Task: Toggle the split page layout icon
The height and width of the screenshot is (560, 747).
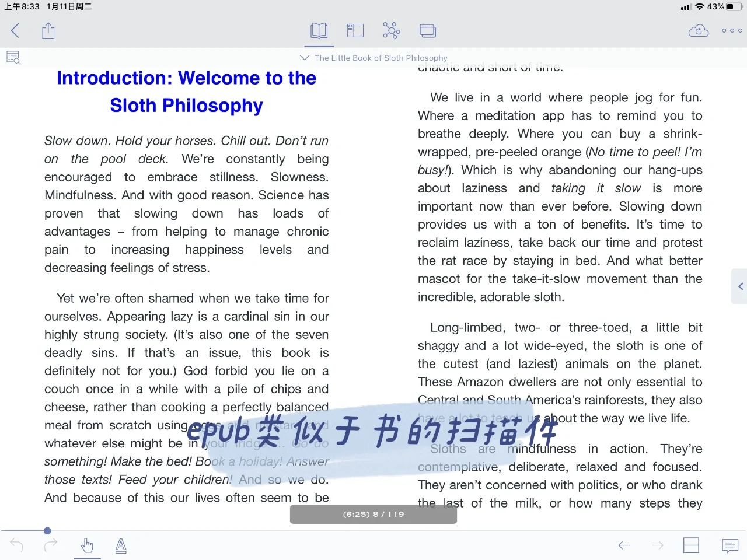Action: click(x=691, y=545)
